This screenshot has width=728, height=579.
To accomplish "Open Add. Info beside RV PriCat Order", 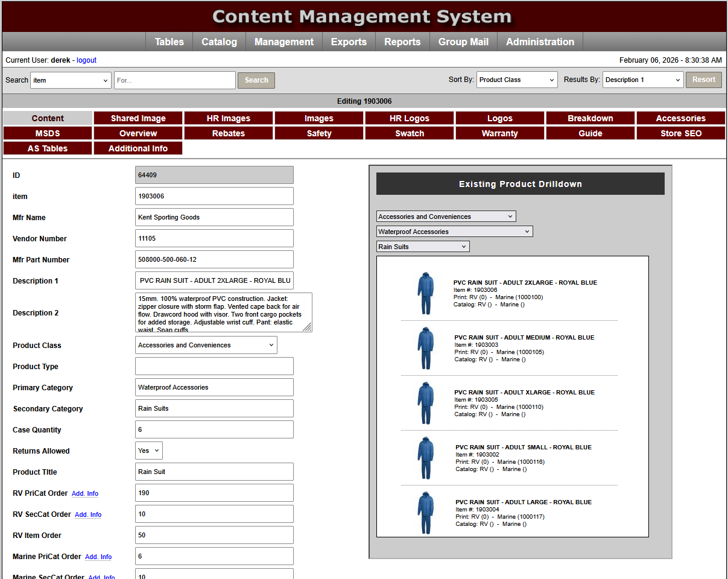I will (84, 493).
